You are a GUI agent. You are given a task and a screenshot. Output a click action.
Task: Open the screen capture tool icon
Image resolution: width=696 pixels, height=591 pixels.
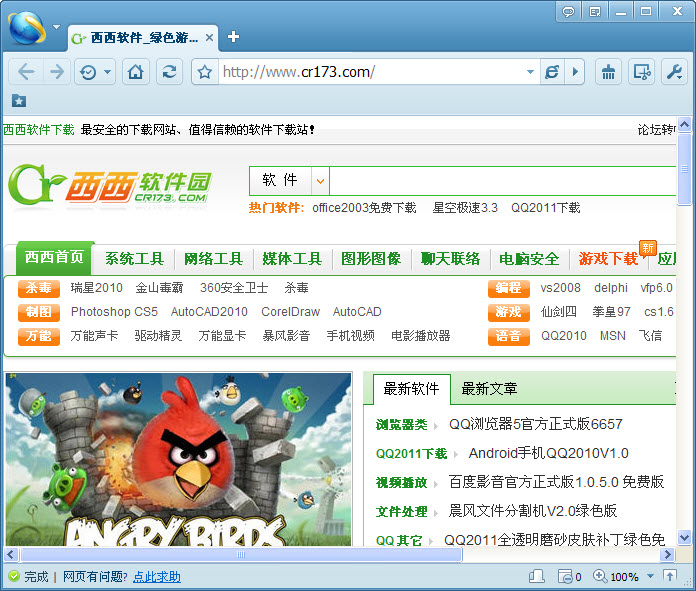tap(642, 71)
